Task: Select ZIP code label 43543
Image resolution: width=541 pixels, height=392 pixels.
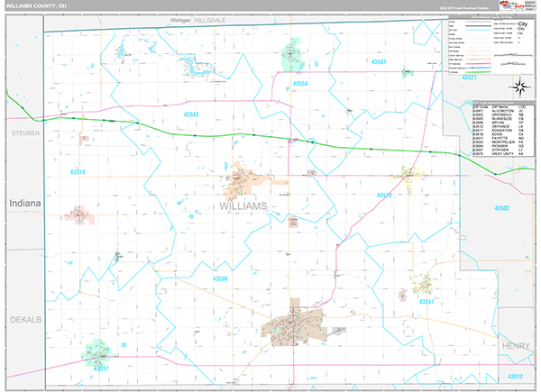Action: [x=191, y=114]
